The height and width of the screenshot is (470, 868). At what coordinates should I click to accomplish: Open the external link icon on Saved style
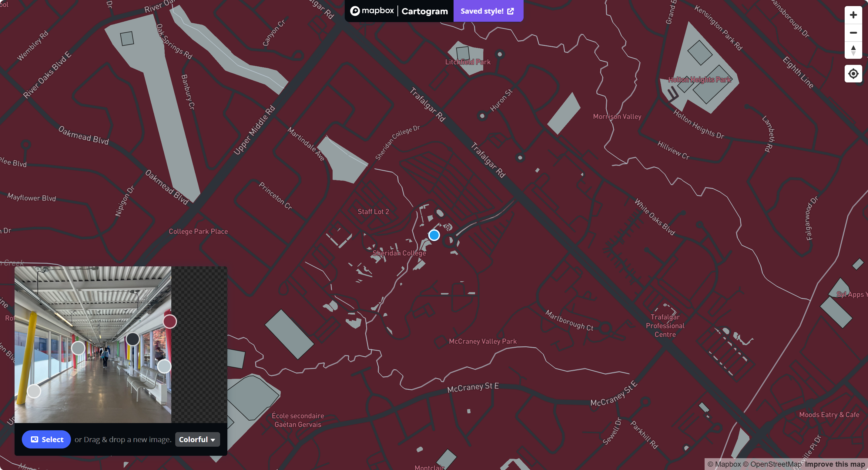pyautogui.click(x=511, y=11)
